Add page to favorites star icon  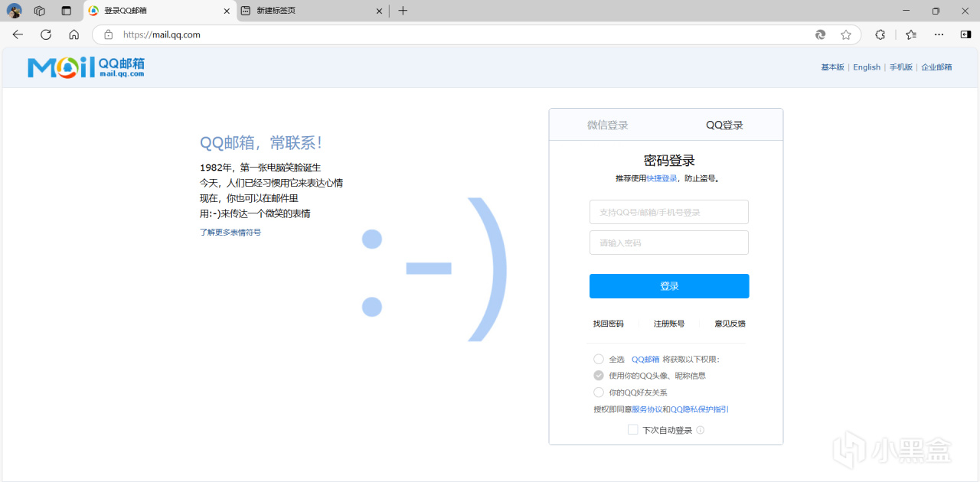tap(846, 34)
